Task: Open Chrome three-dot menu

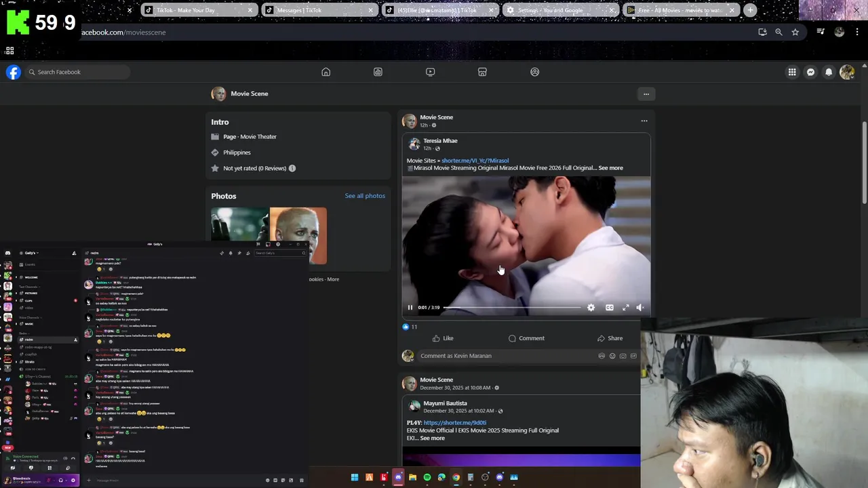Action: 857,32
